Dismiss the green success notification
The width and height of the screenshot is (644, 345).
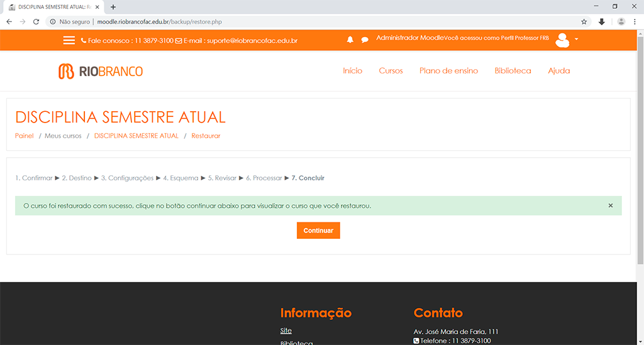coord(610,205)
